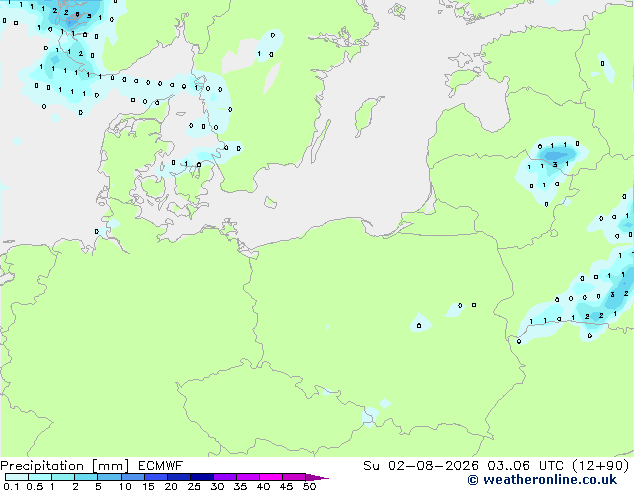Click the '45' legend scale value
This screenshot has width=634, height=490.
[286, 486]
